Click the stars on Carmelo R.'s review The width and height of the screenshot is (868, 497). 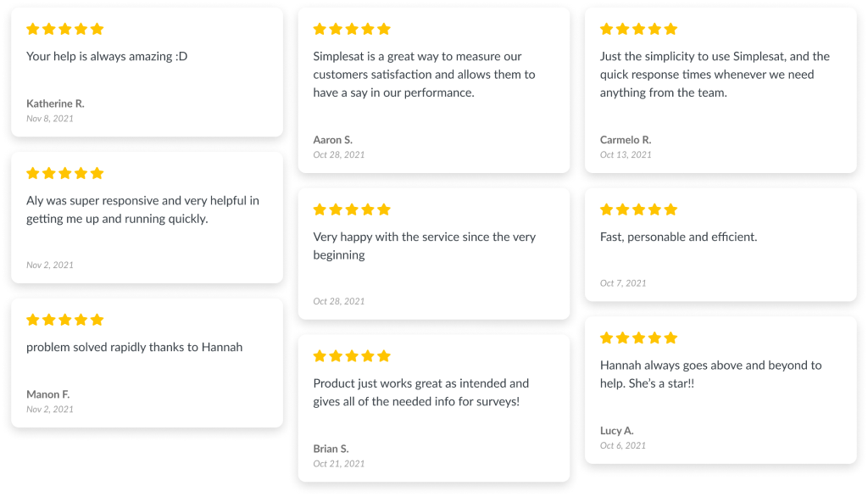638,29
